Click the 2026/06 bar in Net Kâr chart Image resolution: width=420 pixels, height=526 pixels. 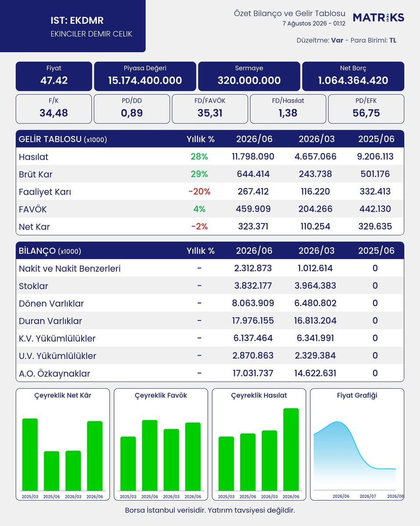[x=95, y=456]
